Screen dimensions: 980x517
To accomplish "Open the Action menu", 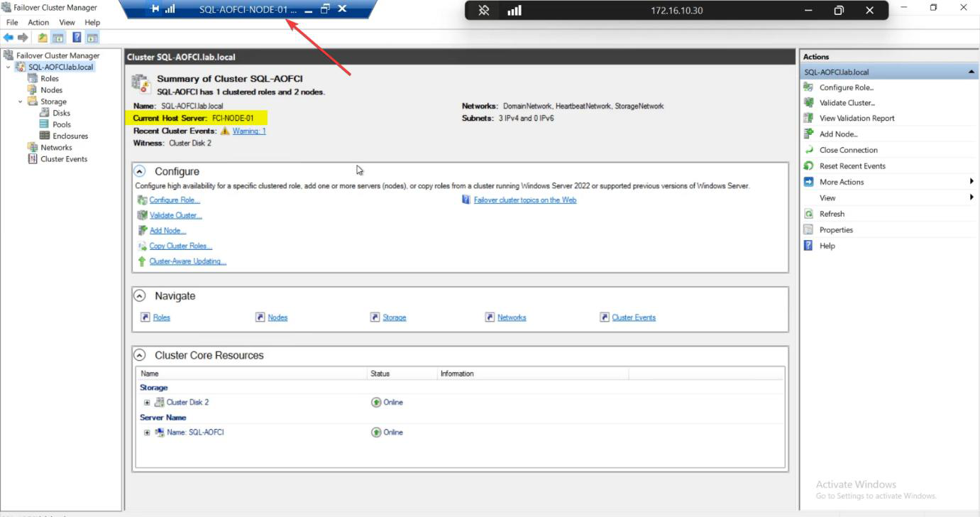I will (x=38, y=23).
